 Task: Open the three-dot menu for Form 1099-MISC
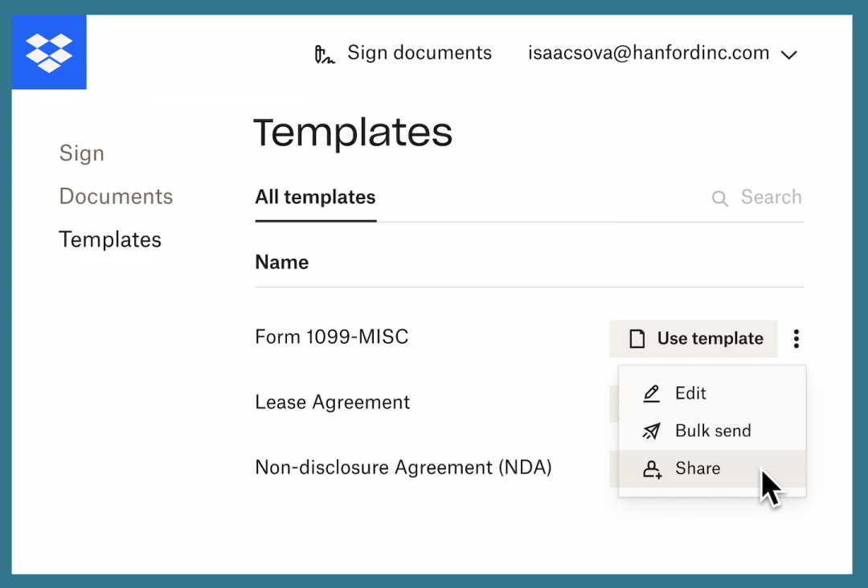click(x=796, y=339)
